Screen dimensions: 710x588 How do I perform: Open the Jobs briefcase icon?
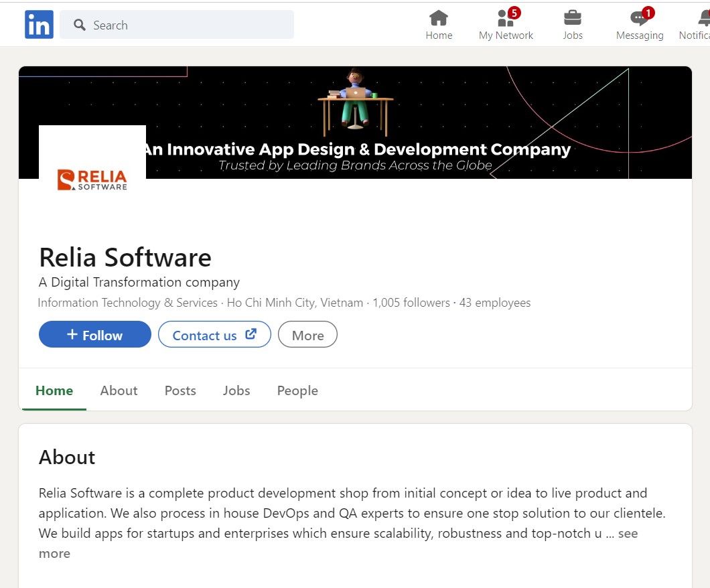[x=572, y=18]
